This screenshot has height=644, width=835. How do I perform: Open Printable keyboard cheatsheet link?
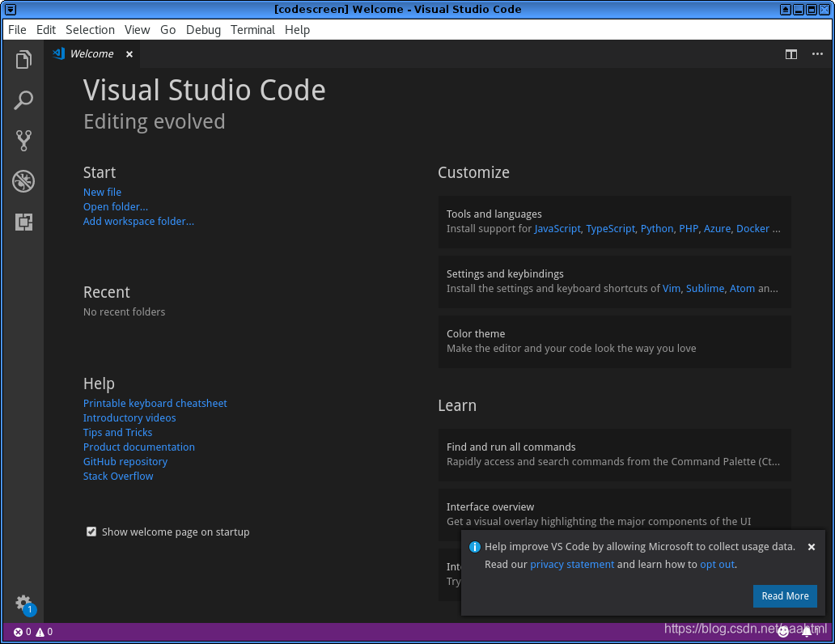pyautogui.click(x=155, y=403)
